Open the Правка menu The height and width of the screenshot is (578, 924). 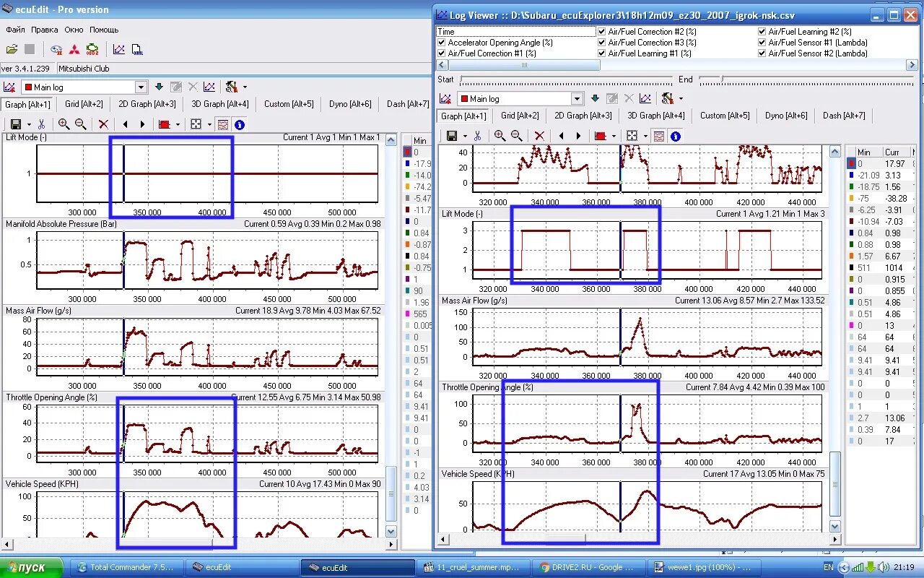click(45, 30)
